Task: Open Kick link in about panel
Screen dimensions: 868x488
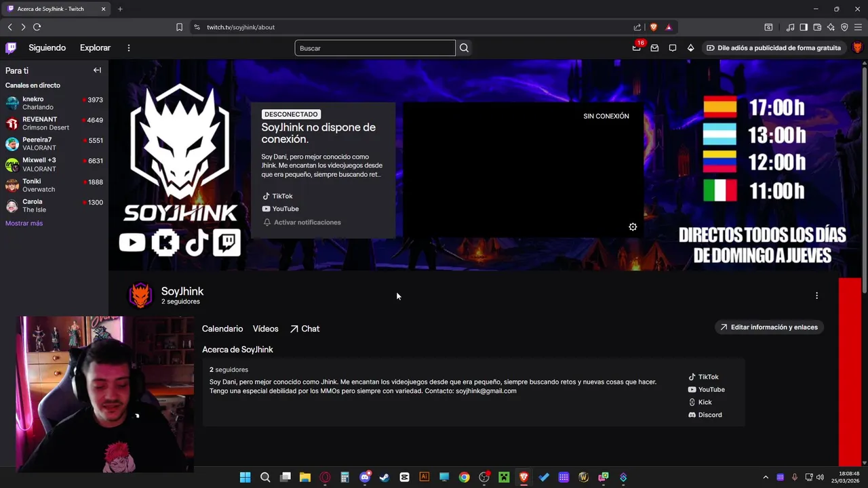Action: (x=700, y=402)
